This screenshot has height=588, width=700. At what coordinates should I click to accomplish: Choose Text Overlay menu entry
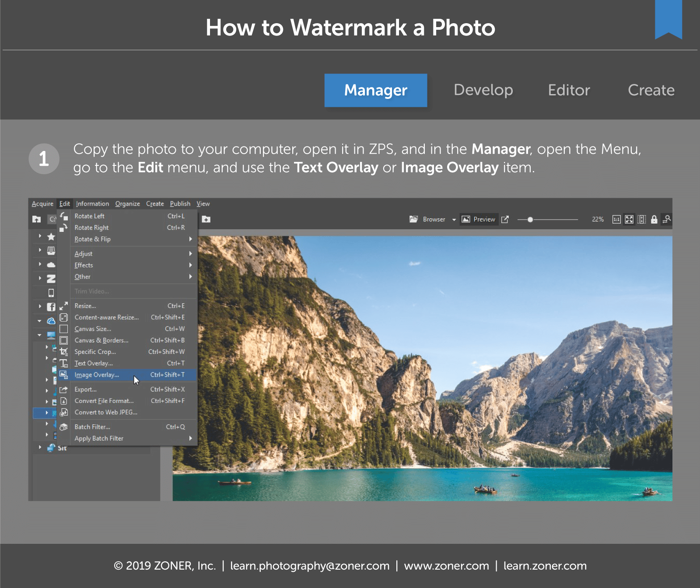[94, 364]
